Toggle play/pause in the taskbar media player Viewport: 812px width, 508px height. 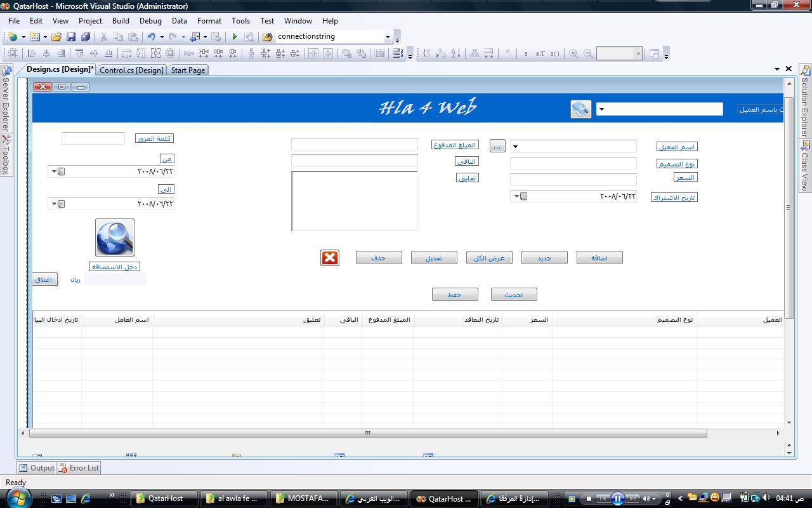(x=617, y=498)
